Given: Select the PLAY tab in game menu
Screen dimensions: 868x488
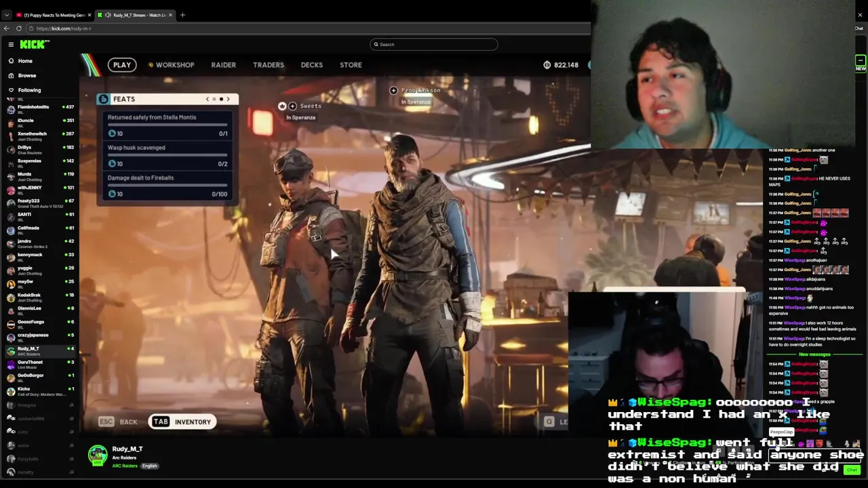Looking at the screenshot, I should (122, 65).
